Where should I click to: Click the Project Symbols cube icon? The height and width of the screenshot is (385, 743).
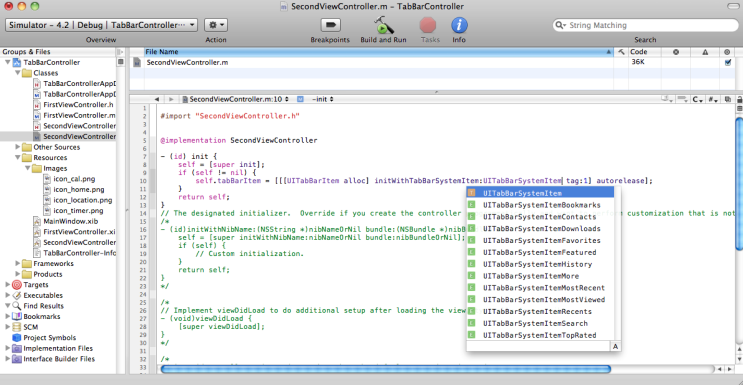(x=17, y=338)
